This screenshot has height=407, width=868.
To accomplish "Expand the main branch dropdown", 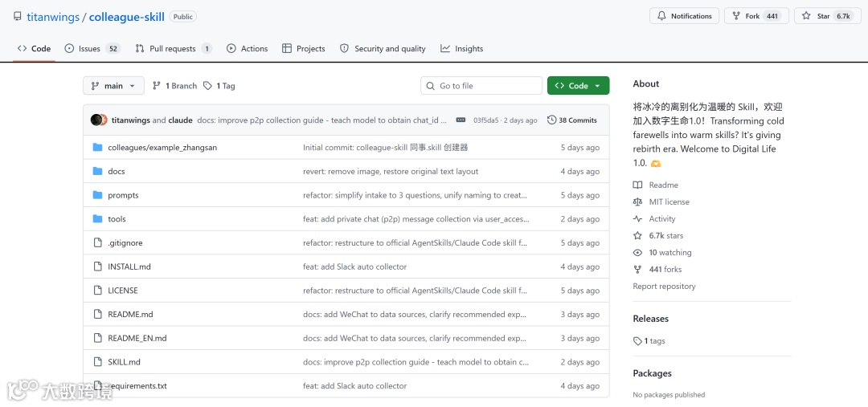I will [x=113, y=86].
